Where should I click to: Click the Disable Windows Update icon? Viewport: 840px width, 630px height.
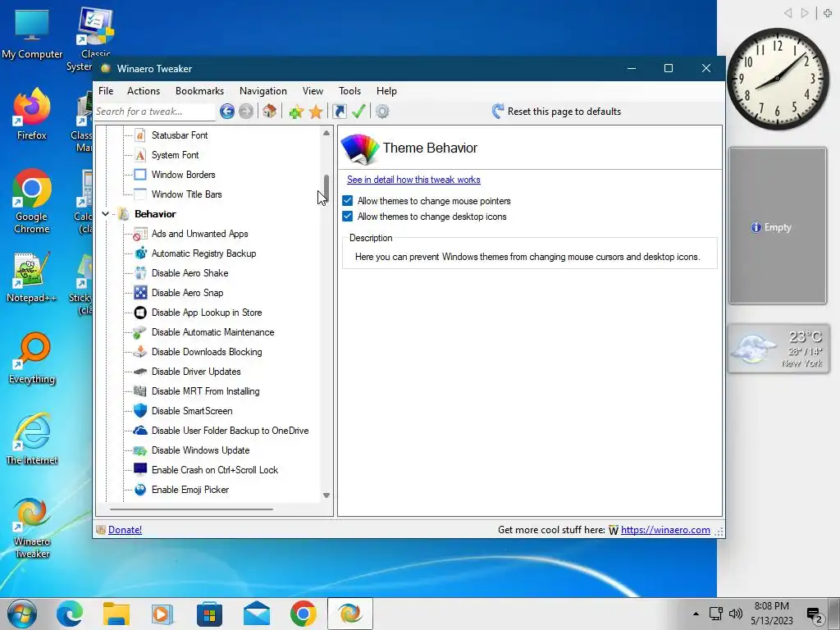point(139,450)
